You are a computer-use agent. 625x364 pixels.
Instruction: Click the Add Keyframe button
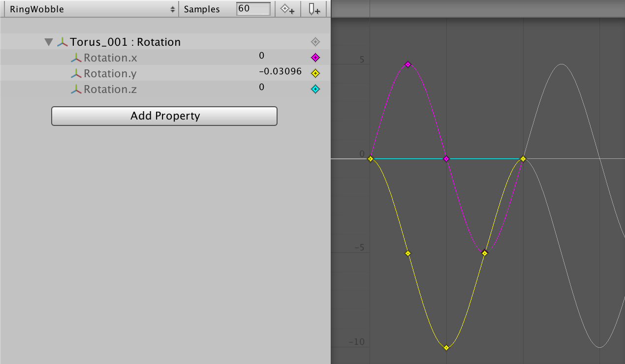tap(288, 9)
